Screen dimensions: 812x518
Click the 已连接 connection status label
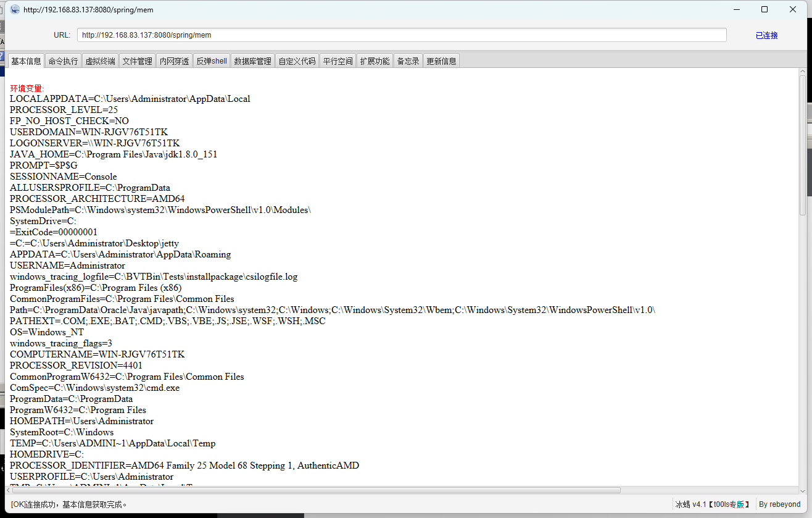766,36
